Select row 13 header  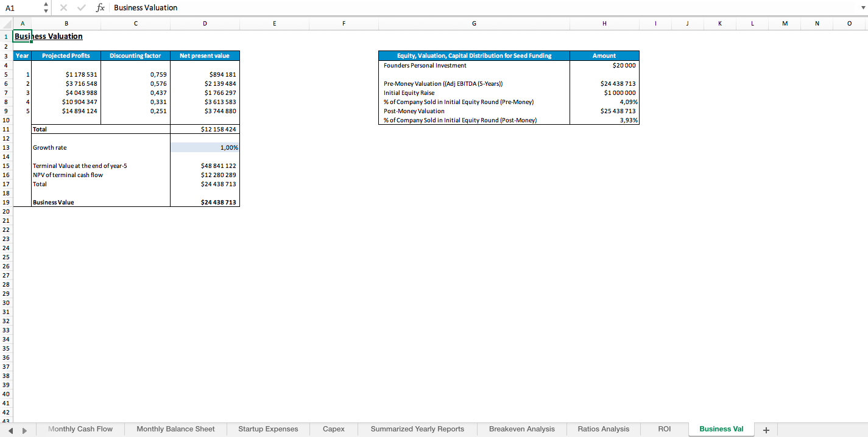pos(6,147)
